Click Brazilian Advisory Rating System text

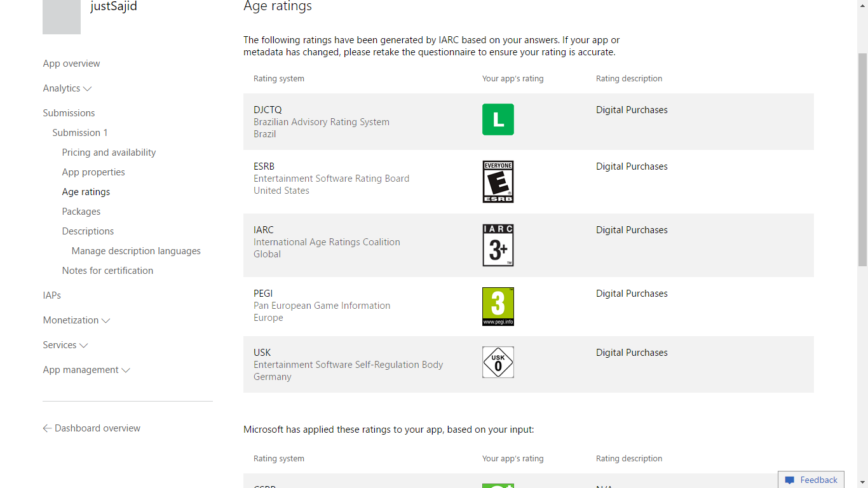(x=322, y=122)
